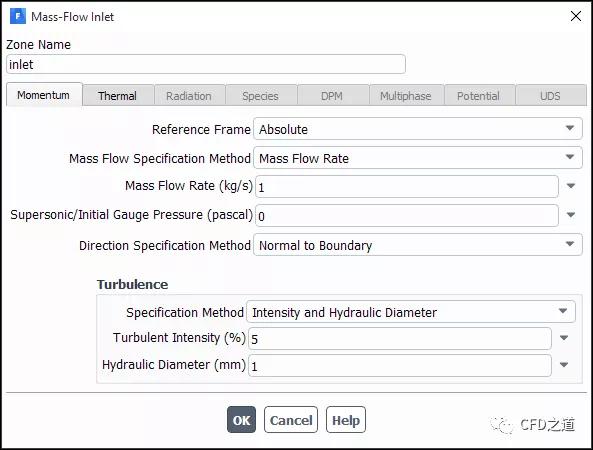Switch to the Thermal tab
The height and width of the screenshot is (450, 593).
click(x=117, y=96)
